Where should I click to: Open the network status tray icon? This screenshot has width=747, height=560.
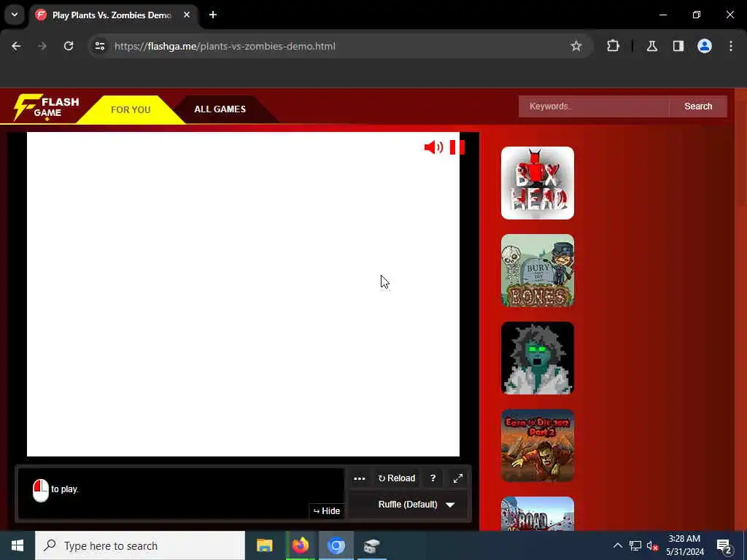coord(635,545)
